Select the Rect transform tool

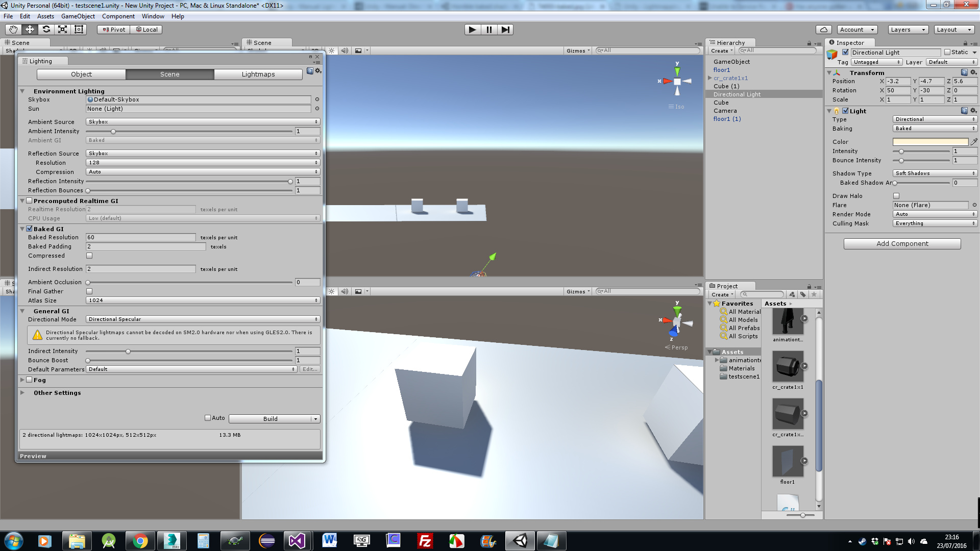[x=79, y=30]
